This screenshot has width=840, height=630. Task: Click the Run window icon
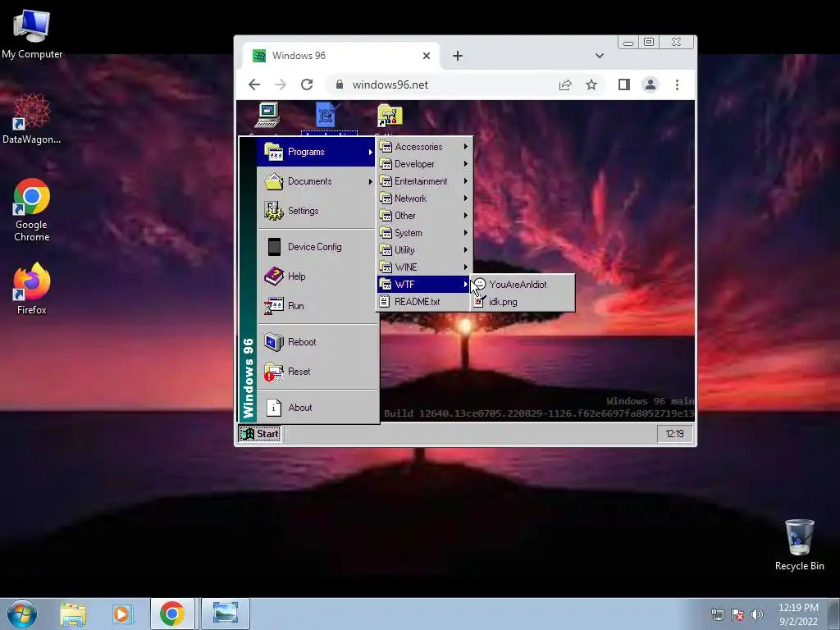(274, 306)
